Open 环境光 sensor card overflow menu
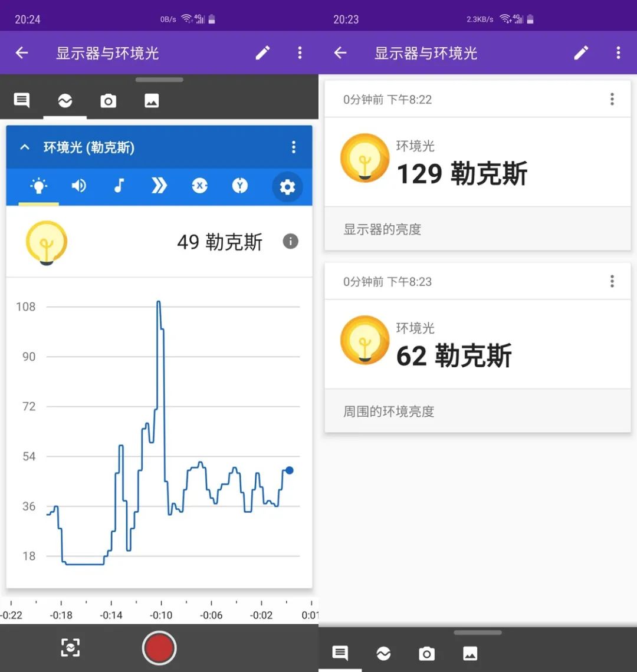 (x=293, y=147)
